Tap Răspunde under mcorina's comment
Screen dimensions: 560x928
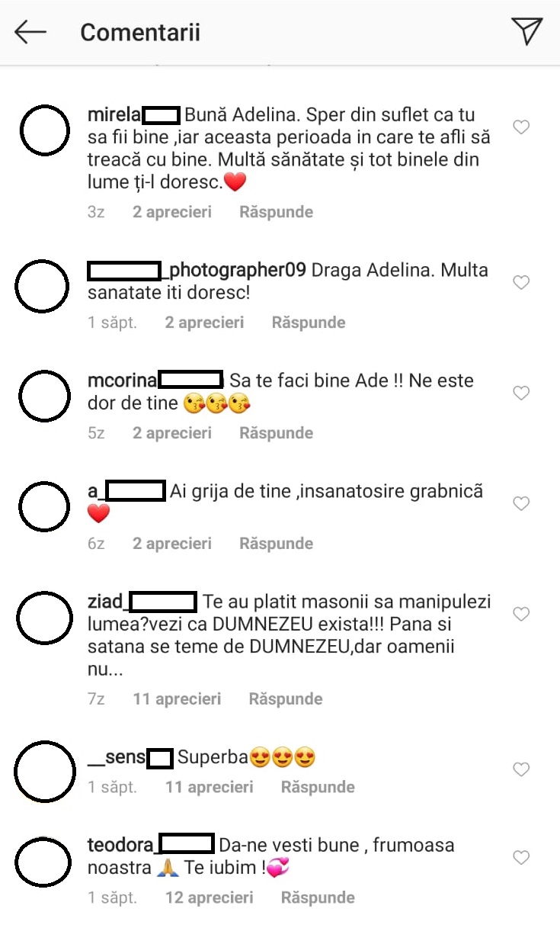click(x=276, y=433)
